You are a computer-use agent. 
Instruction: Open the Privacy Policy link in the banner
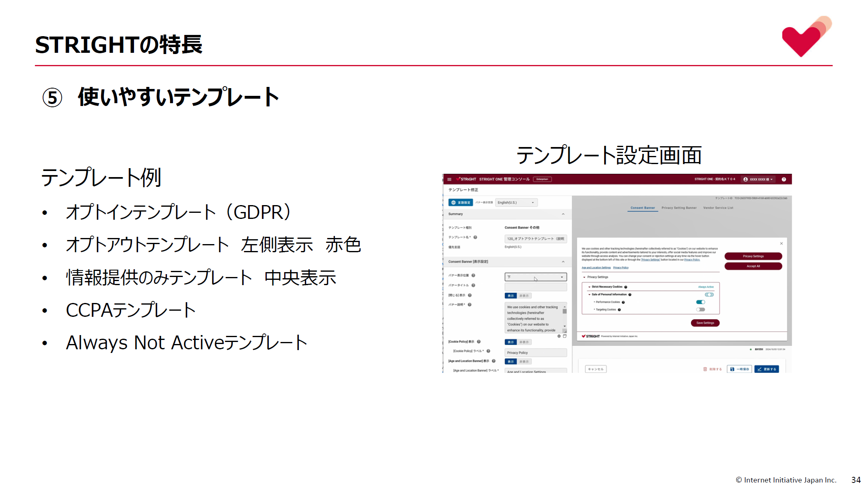621,268
